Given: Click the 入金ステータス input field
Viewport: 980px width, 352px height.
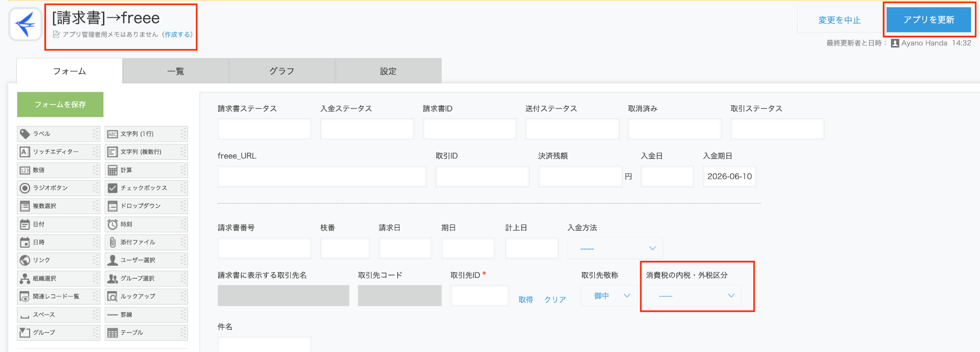Looking at the screenshot, I should (367, 129).
